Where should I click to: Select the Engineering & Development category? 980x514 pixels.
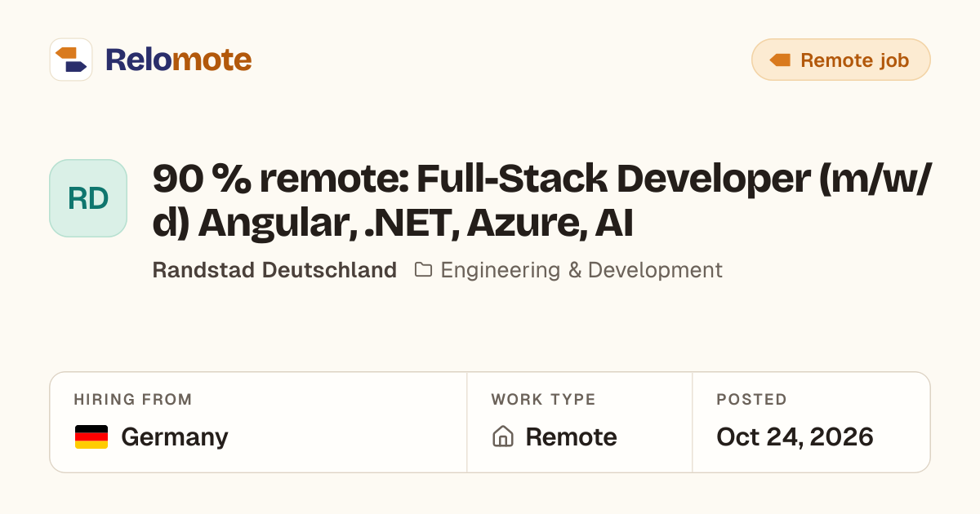[x=581, y=270]
